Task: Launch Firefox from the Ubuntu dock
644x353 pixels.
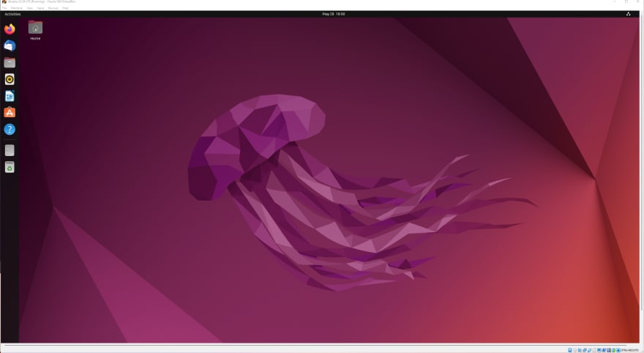Action: pos(10,29)
